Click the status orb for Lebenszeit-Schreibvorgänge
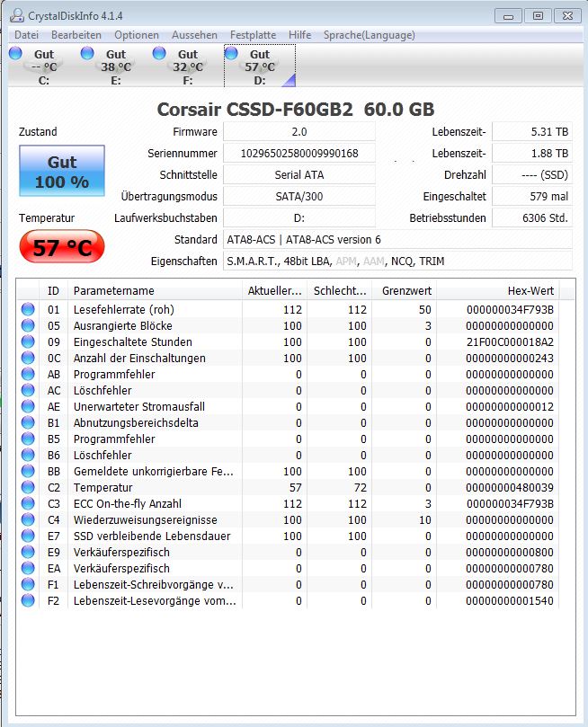The image size is (588, 727). click(x=28, y=584)
